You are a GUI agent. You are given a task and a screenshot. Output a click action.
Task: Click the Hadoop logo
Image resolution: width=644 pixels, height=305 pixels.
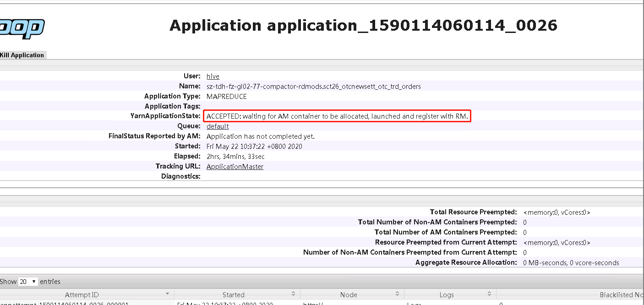tap(22, 28)
